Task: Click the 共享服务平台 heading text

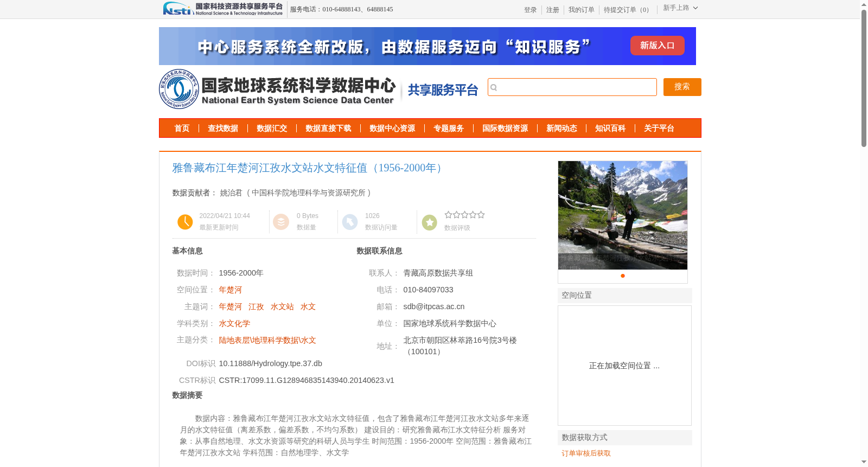Action: pos(443,90)
